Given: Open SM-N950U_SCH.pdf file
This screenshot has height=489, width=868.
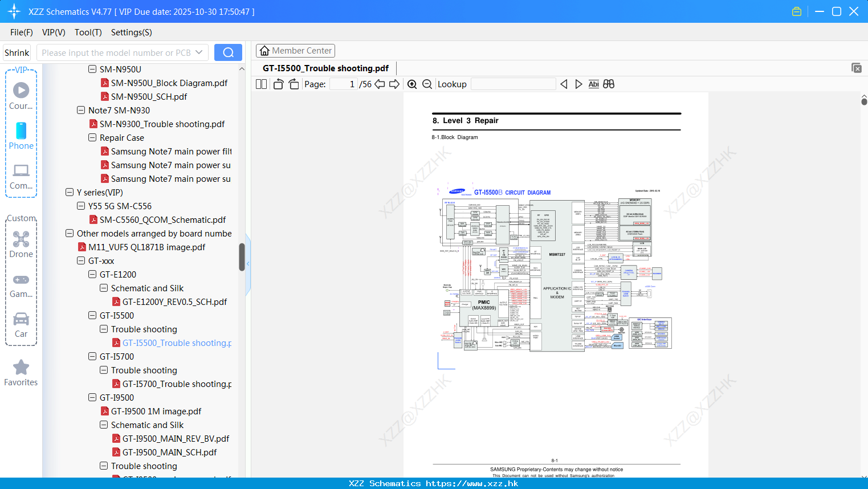Looking at the screenshot, I should pyautogui.click(x=149, y=96).
